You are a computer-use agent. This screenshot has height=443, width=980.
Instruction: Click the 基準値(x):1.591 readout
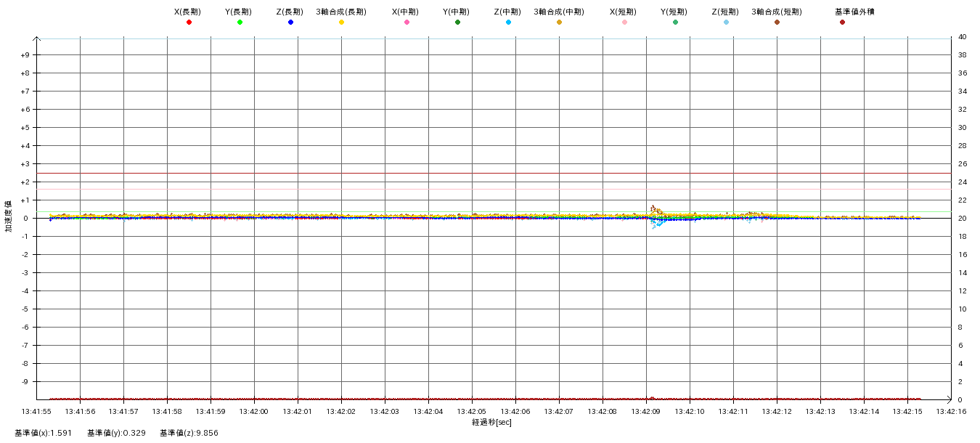tap(43, 433)
